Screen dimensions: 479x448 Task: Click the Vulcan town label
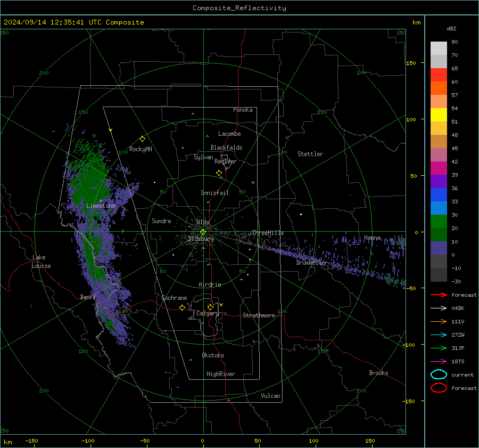click(270, 396)
